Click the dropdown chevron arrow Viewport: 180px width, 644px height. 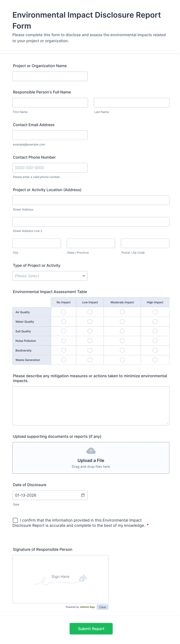coord(83,276)
